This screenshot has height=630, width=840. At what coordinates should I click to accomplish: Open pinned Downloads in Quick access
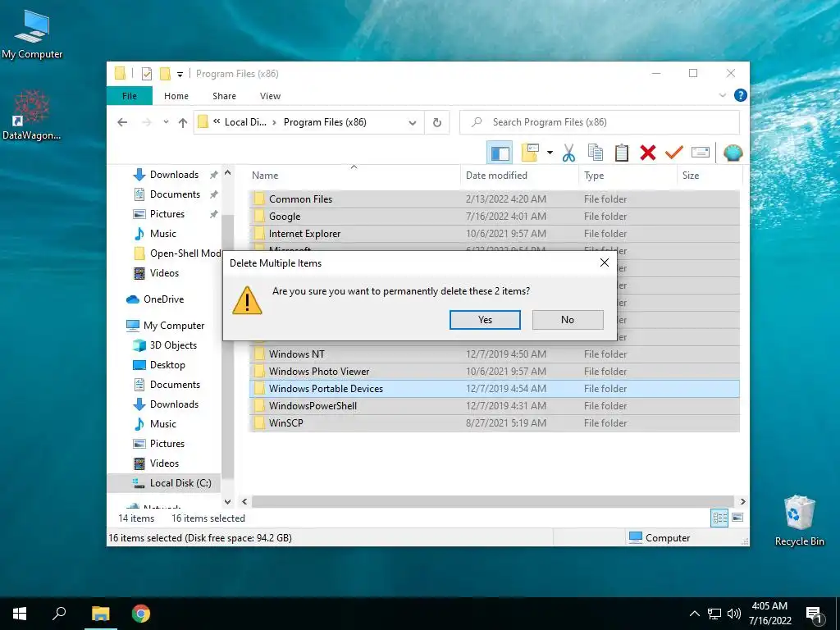pyautogui.click(x=174, y=175)
